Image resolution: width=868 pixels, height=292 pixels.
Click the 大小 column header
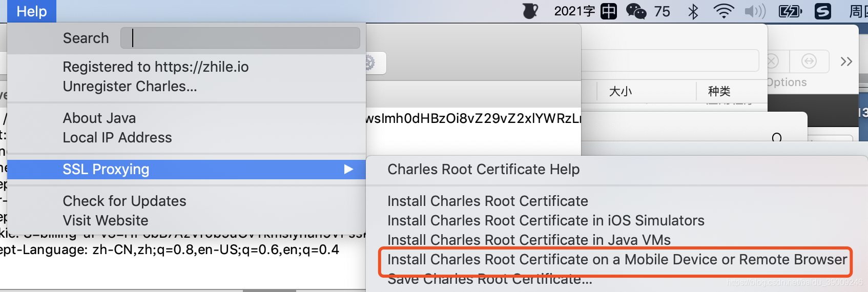click(621, 91)
